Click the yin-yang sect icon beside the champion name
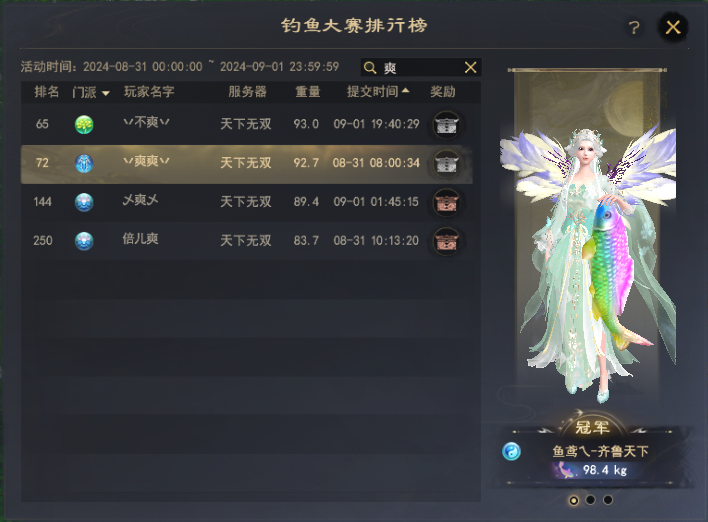708x522 pixels. 511,451
